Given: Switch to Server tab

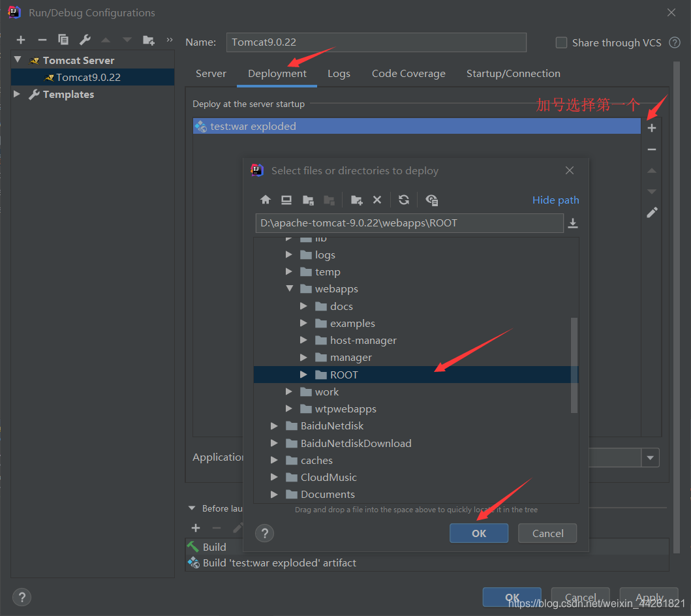Looking at the screenshot, I should pyautogui.click(x=211, y=74).
